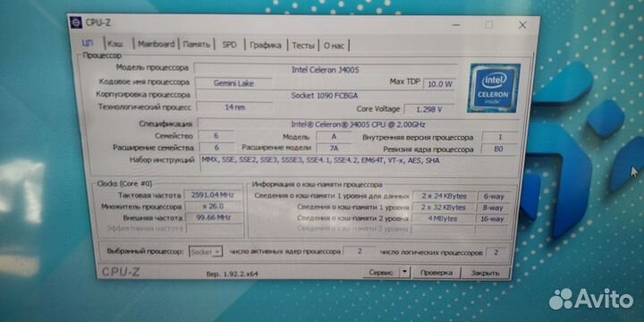
Task: Open the Socket processor selection dropdown
Action: (206, 251)
